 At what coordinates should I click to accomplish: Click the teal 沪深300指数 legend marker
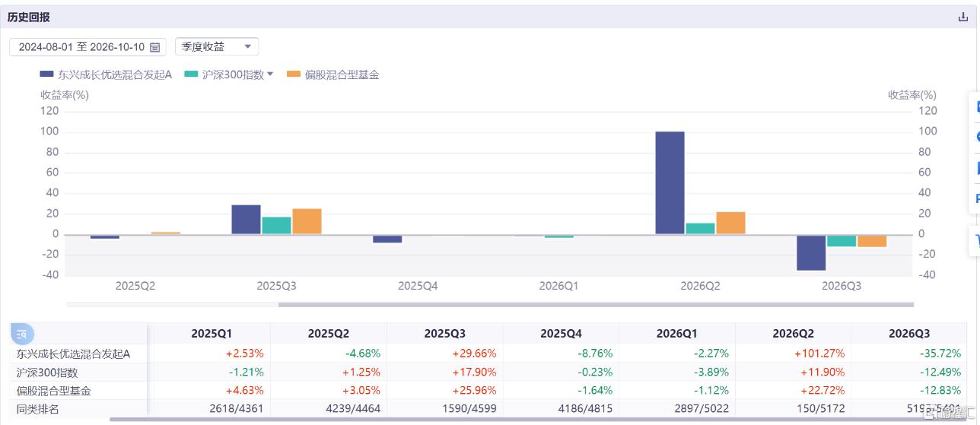pyautogui.click(x=191, y=75)
